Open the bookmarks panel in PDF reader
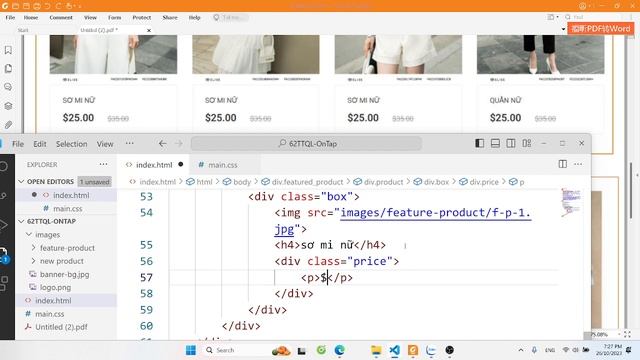Screen dimensions: 640x360 (x=8, y=50)
